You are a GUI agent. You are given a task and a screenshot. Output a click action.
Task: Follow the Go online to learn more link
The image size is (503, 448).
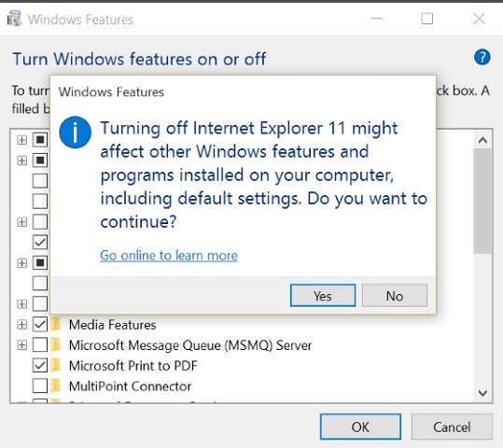click(169, 256)
